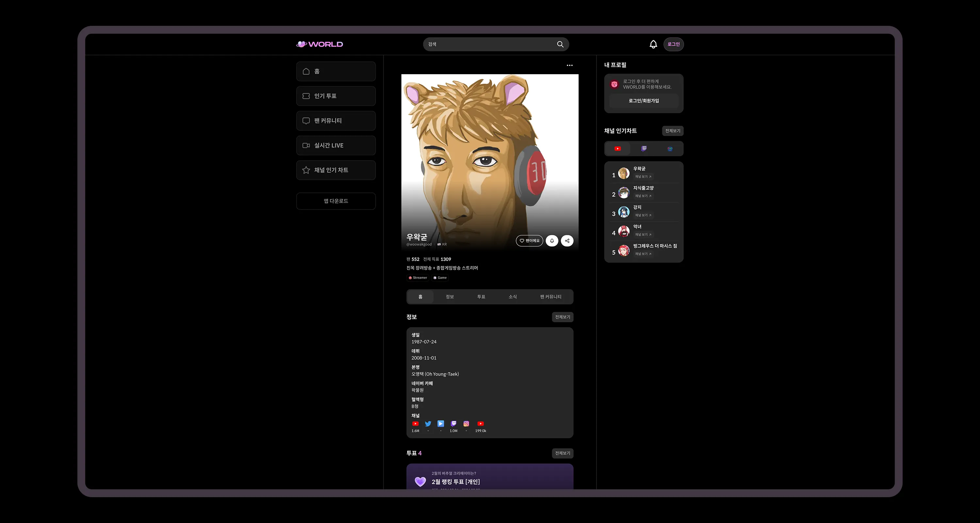Open 실시간 LIVE in left sidebar
This screenshot has height=523, width=980.
click(336, 145)
